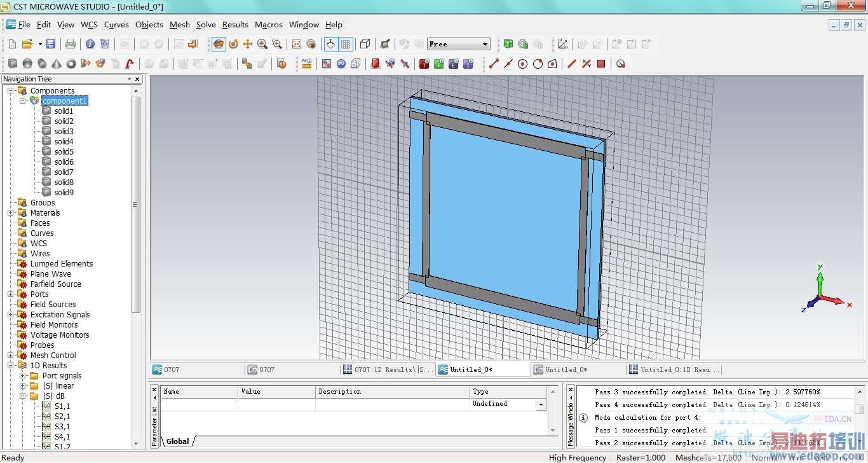The height and width of the screenshot is (463, 868).
Task: Collapse the Components tree node
Action: point(11,90)
